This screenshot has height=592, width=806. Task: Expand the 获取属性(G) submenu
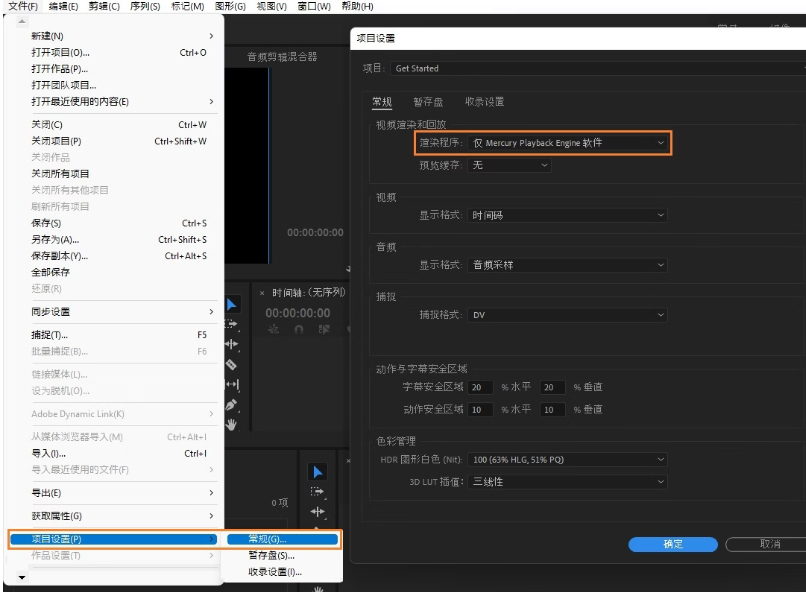pos(123,516)
